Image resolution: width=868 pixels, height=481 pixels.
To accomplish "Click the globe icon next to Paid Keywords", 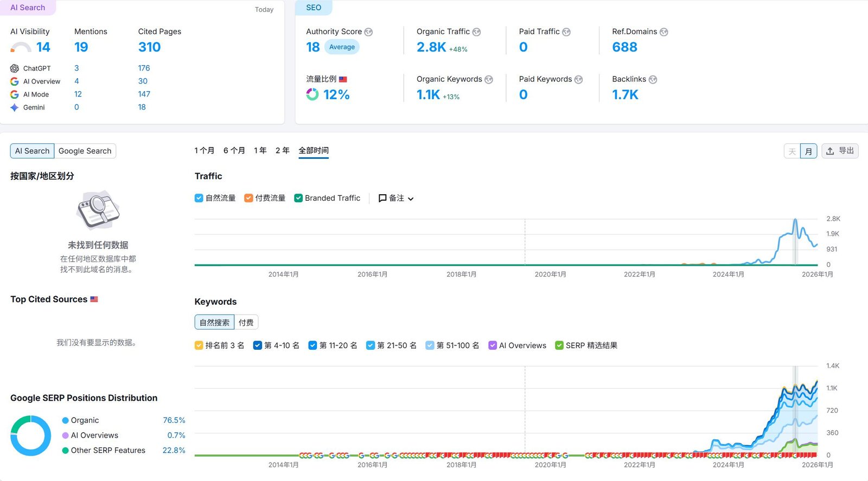I will [578, 80].
